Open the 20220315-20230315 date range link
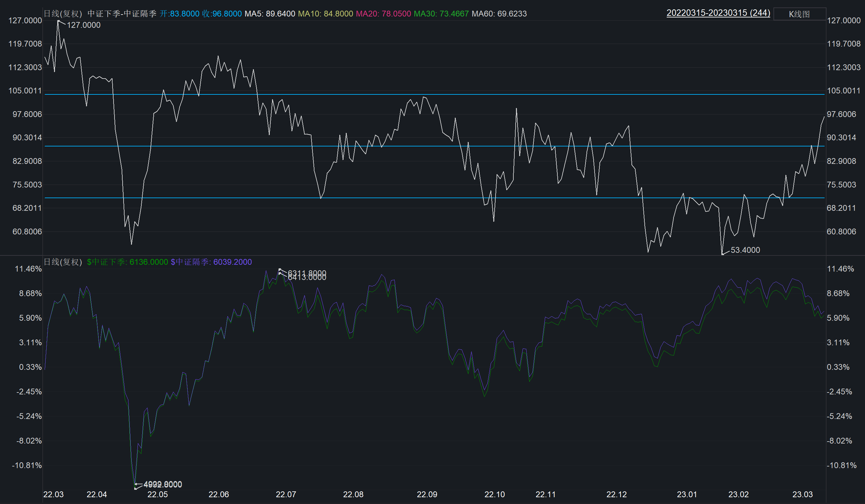This screenshot has width=865, height=504. [718, 13]
